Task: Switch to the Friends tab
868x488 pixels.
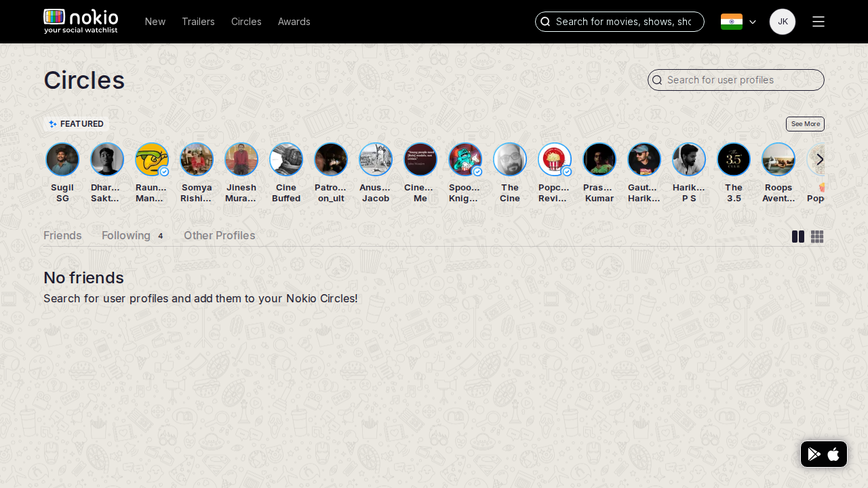Action: pos(62,235)
